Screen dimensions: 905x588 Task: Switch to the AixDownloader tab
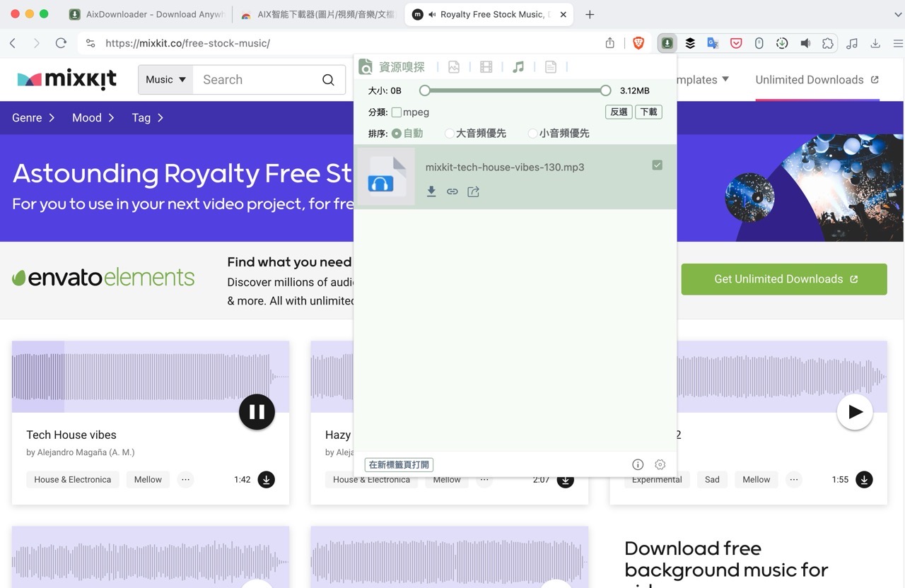point(147,14)
